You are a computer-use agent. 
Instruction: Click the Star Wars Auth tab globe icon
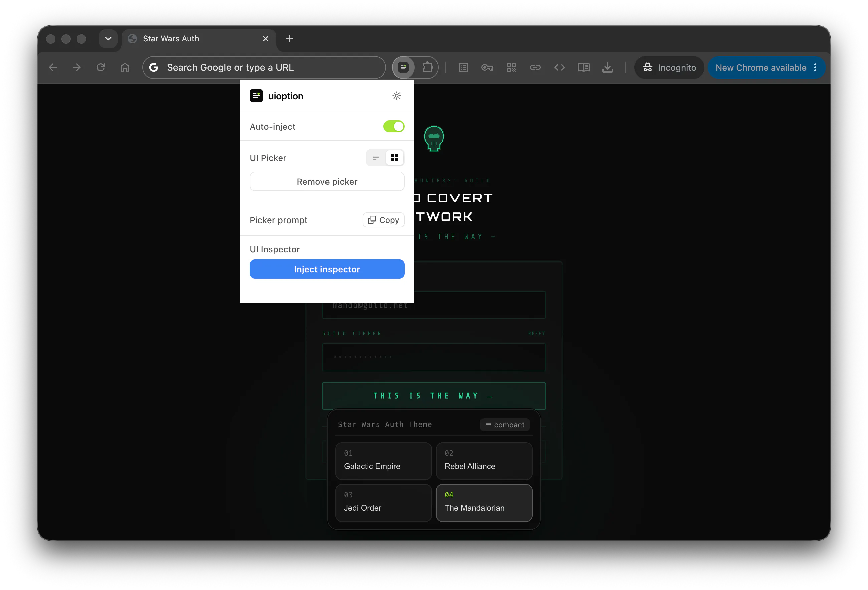click(132, 39)
